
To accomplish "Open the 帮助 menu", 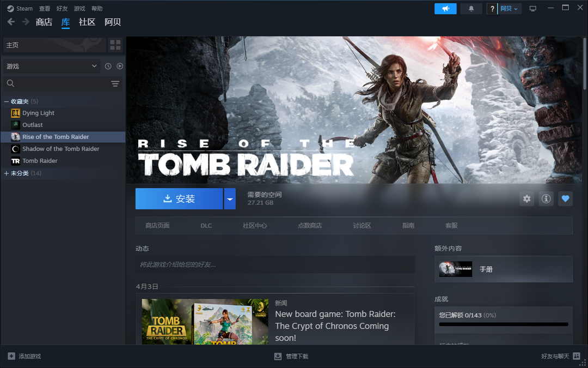I will (97, 9).
